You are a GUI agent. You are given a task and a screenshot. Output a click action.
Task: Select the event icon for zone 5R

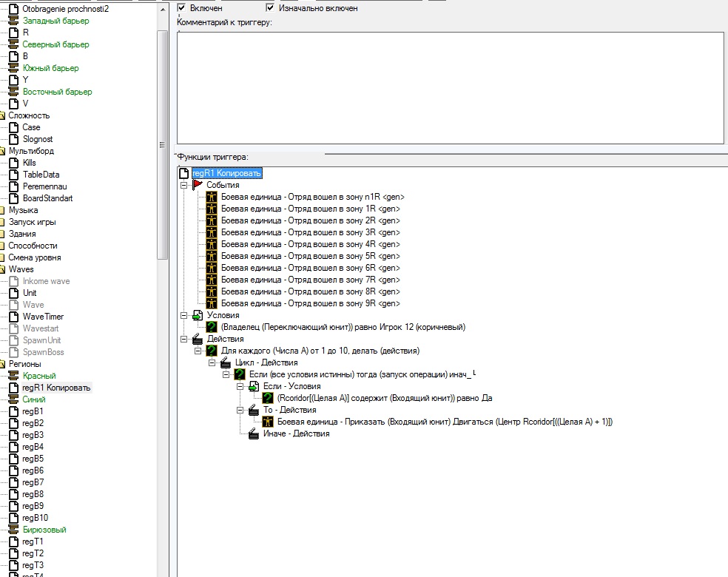(x=212, y=256)
